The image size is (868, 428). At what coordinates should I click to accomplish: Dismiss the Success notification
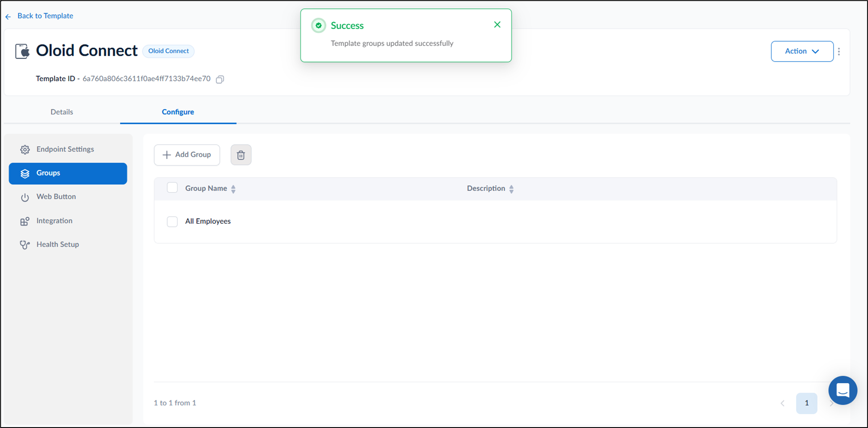(x=497, y=25)
